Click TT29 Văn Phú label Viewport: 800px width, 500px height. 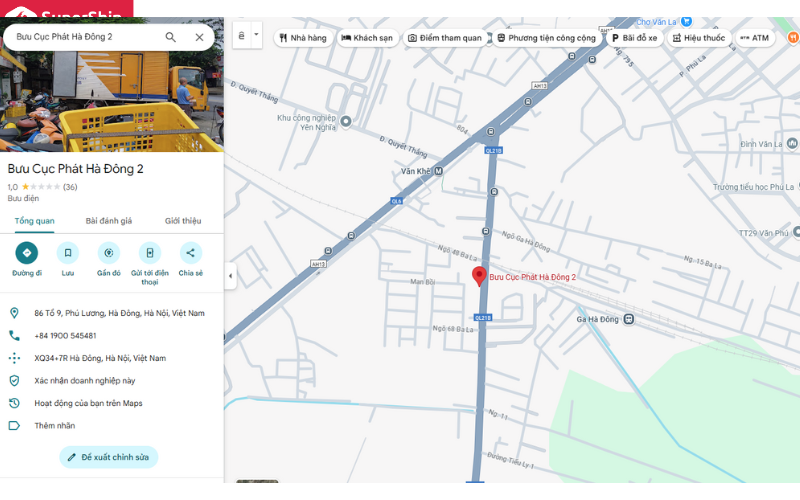click(763, 233)
